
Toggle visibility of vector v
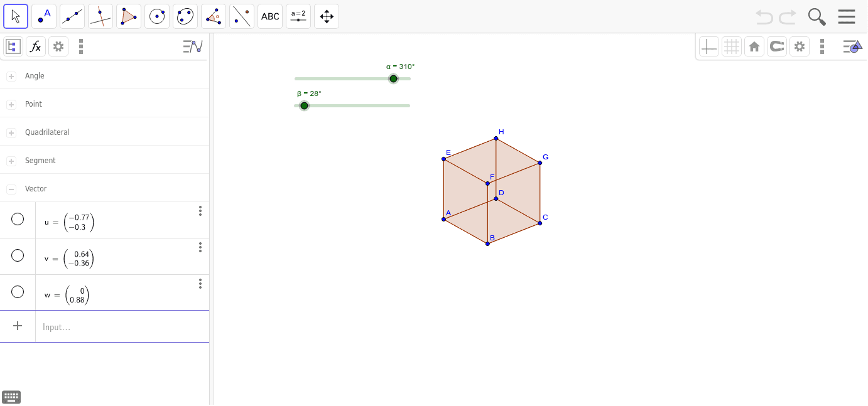[x=18, y=255]
